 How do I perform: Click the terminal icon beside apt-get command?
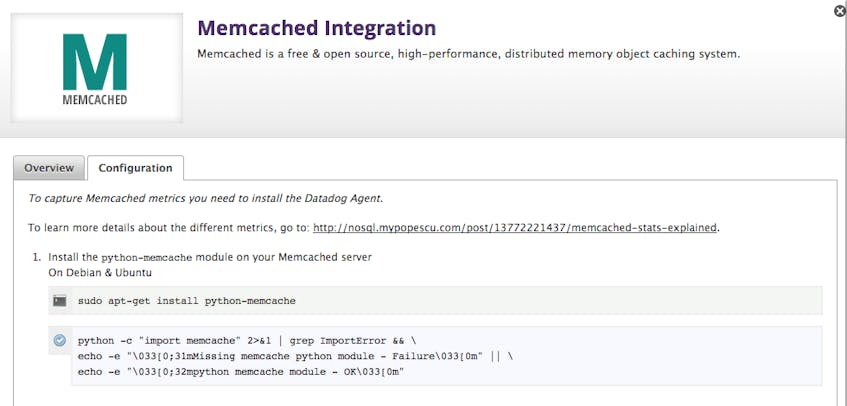coord(60,301)
